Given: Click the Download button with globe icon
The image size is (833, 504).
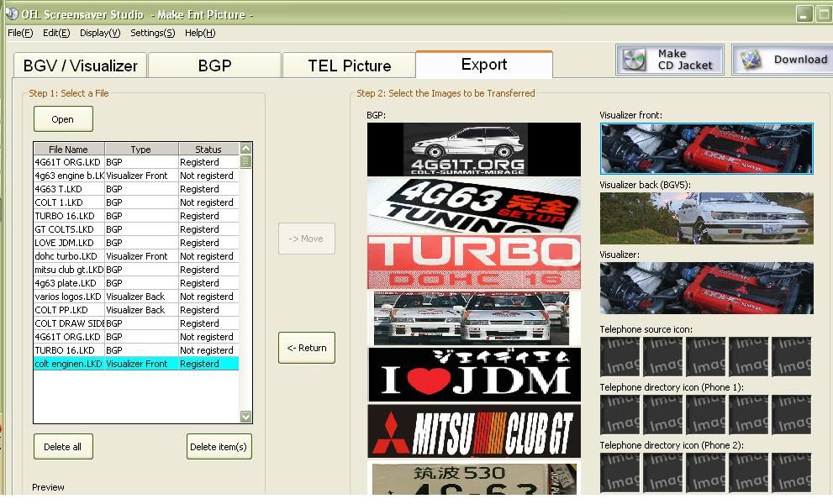Looking at the screenshot, I should click(783, 60).
